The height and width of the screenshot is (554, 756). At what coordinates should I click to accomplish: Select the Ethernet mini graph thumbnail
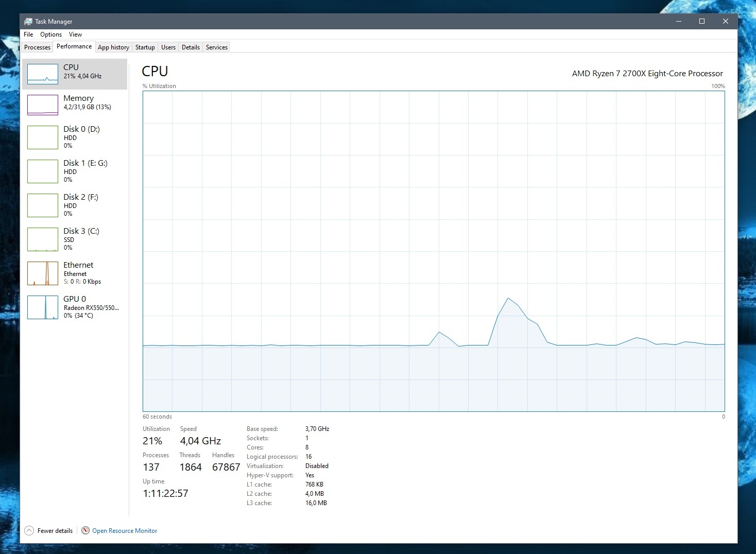coord(43,273)
